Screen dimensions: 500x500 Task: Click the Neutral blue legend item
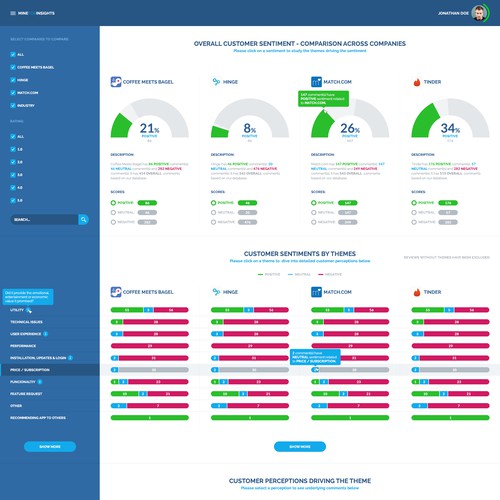[x=299, y=274]
